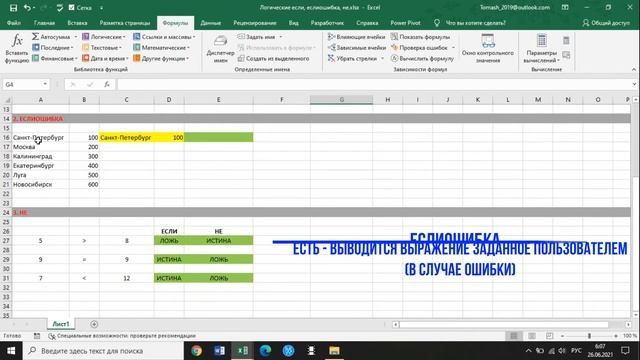Click zoom in plus button

tap(616, 336)
